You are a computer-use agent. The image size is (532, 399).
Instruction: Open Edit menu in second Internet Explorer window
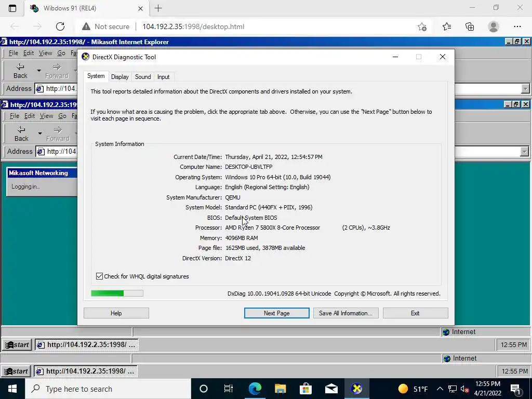[30, 116]
